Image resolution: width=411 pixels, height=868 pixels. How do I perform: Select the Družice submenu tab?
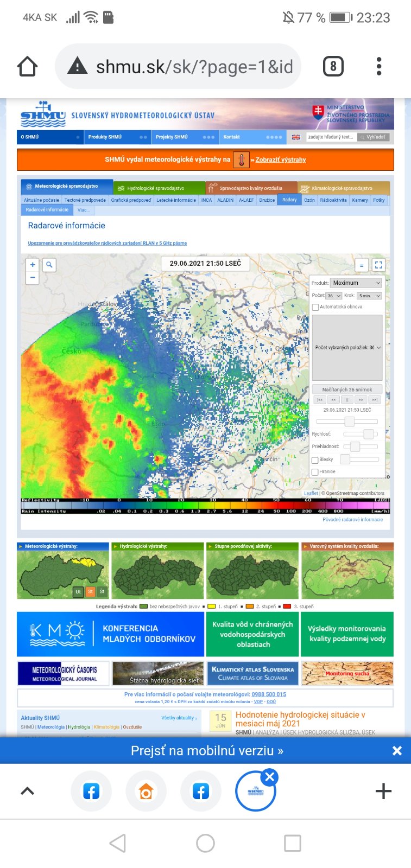click(x=267, y=200)
